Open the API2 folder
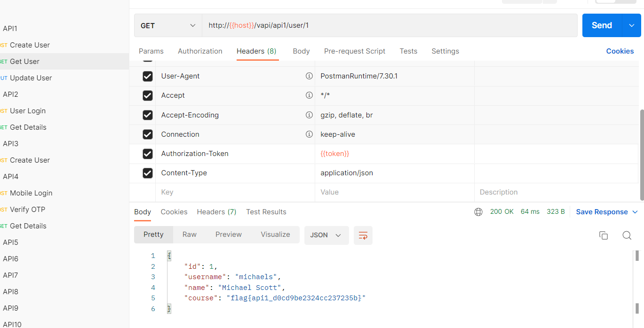The height and width of the screenshot is (328, 644). point(10,94)
